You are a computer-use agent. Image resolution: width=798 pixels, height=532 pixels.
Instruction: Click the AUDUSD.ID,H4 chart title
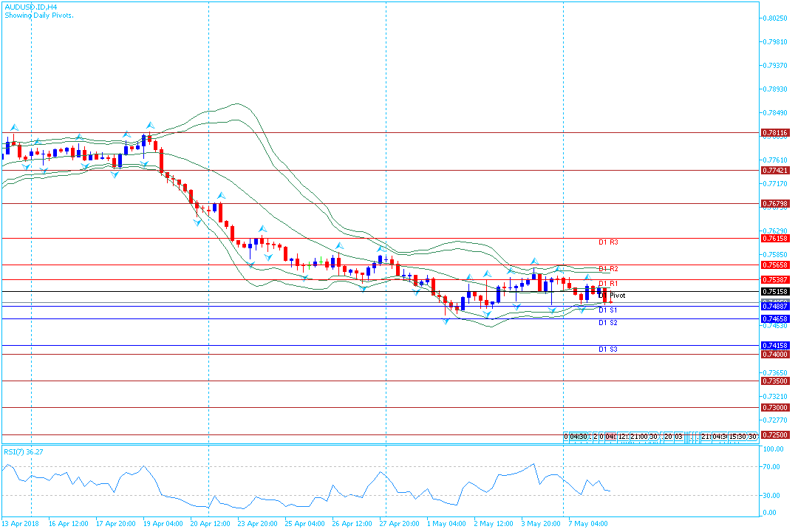click(x=31, y=6)
